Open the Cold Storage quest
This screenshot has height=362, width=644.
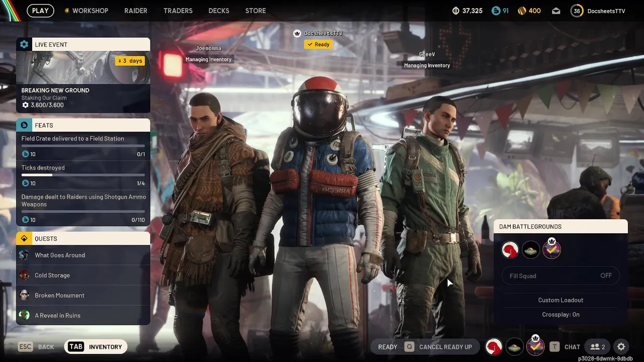(83, 275)
